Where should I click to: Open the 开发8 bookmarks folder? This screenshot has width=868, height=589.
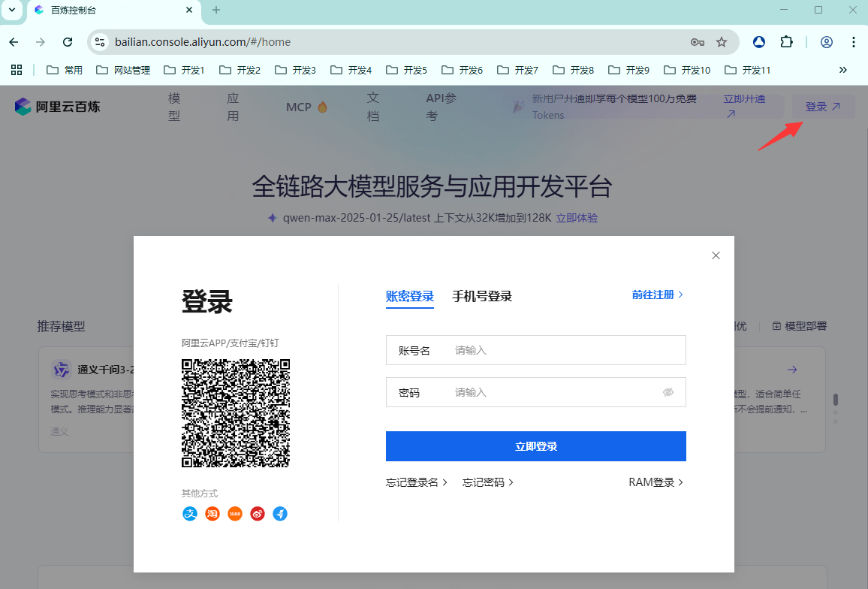[574, 70]
